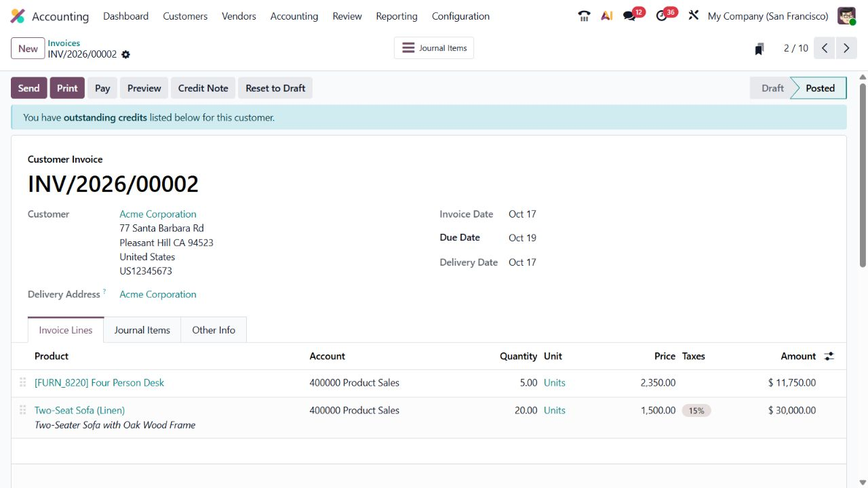
Task: Click the New button
Action: 28,48
